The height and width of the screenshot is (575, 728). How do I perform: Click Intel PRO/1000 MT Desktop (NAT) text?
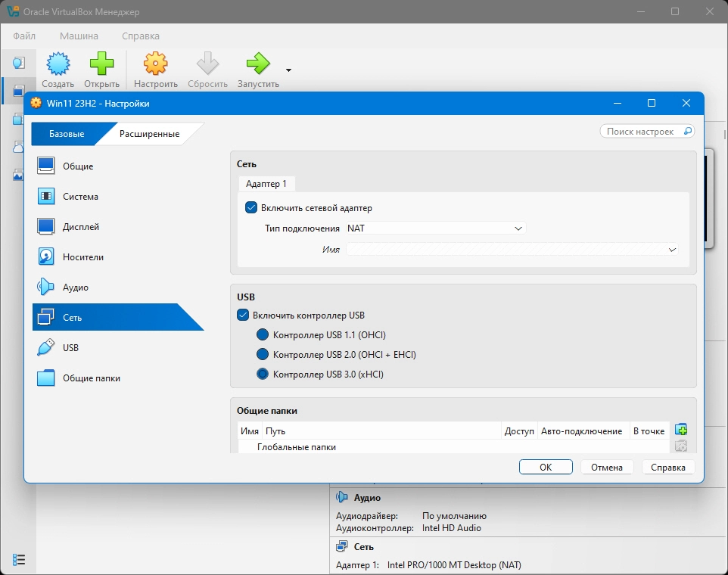pyautogui.click(x=454, y=565)
